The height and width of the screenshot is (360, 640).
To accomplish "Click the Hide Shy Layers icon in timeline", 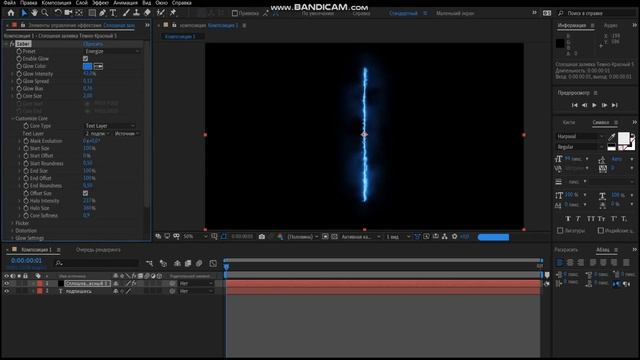I will point(177,263).
